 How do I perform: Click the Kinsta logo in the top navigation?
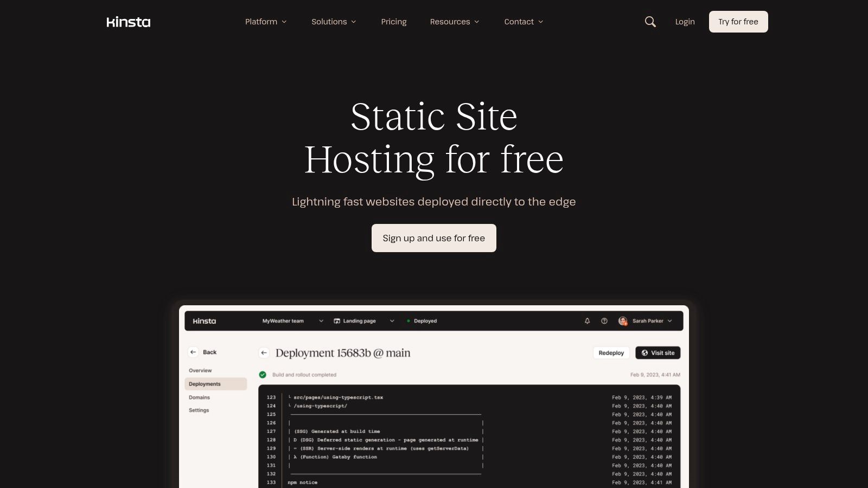[x=128, y=22]
